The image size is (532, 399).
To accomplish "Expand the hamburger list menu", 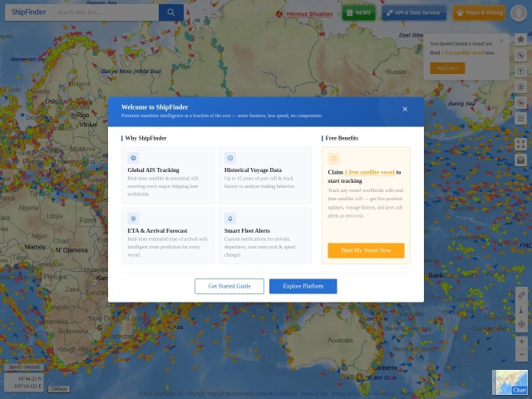I will pos(520,118).
